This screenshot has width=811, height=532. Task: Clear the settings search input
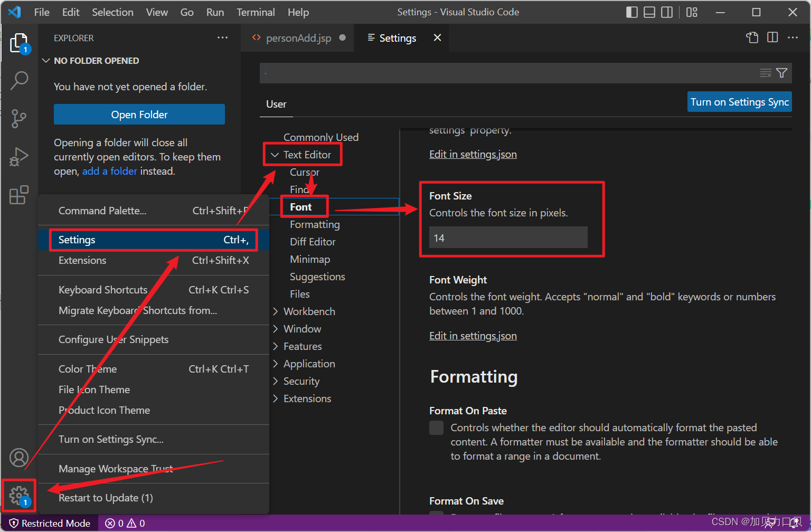766,73
